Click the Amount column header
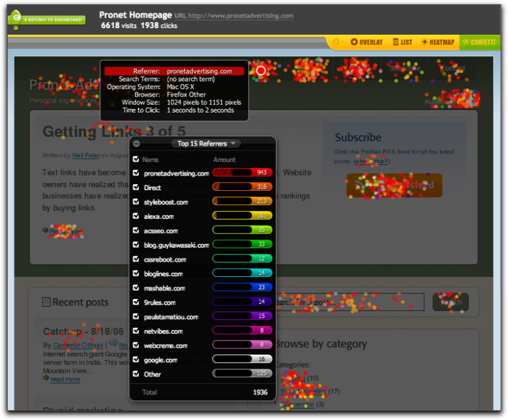This screenshot has height=420, width=508. (x=225, y=160)
